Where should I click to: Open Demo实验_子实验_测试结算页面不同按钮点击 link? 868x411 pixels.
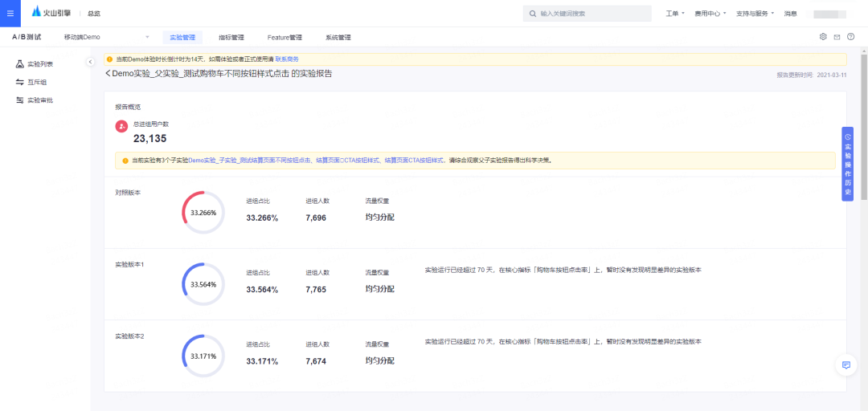[251, 161]
